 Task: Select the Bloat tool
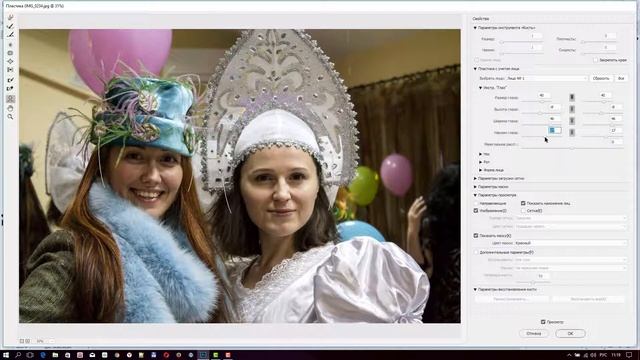10,62
